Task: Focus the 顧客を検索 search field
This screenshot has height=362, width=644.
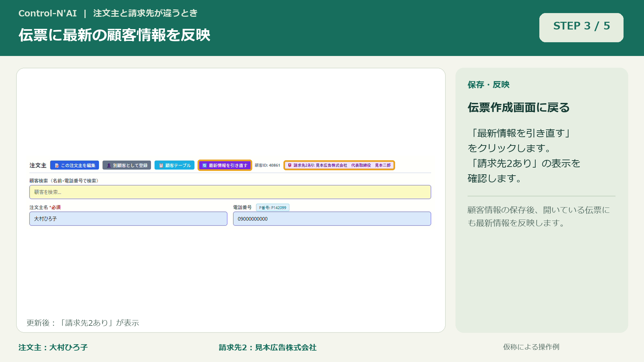Action: (230, 192)
